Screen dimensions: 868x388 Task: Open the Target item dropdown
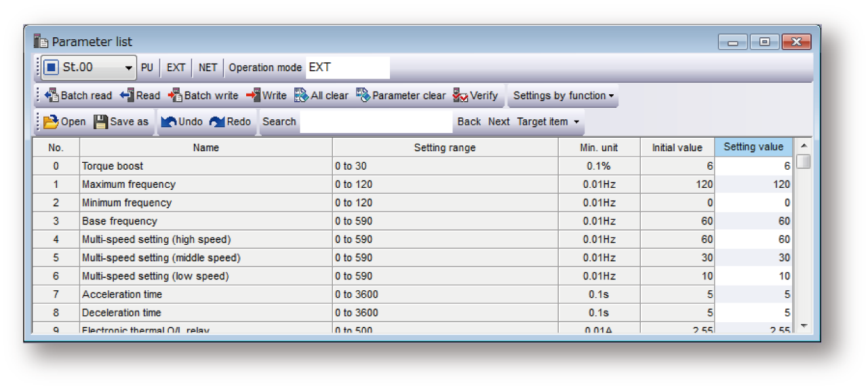click(x=549, y=122)
